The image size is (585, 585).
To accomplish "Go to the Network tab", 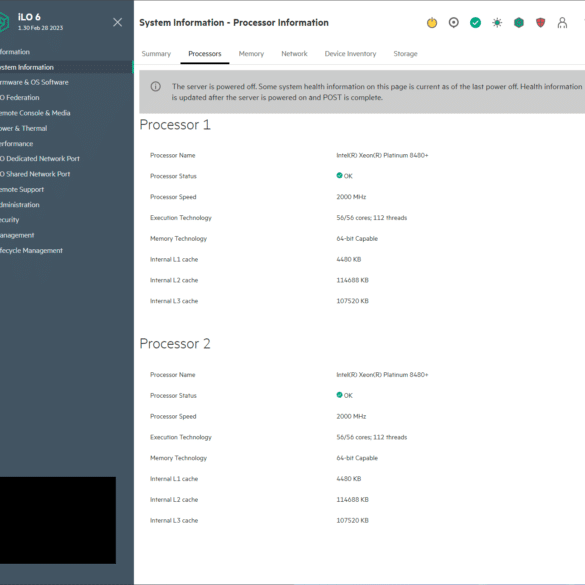I will (294, 54).
